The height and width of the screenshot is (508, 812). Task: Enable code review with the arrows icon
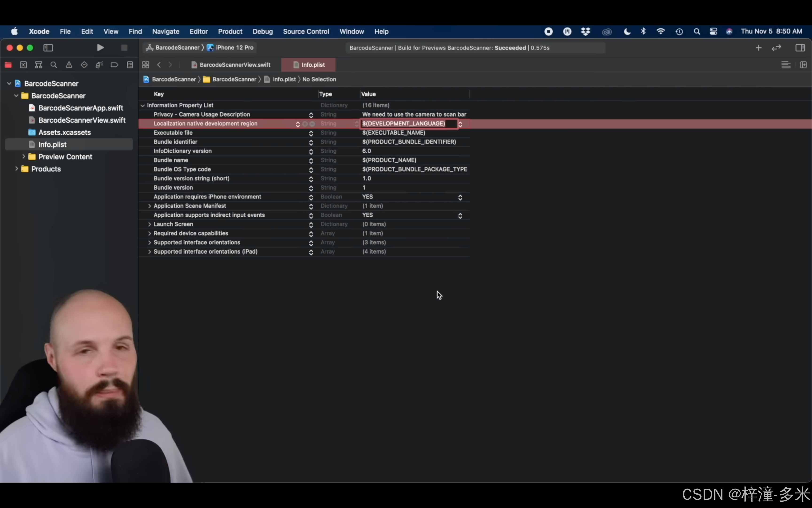click(777, 48)
